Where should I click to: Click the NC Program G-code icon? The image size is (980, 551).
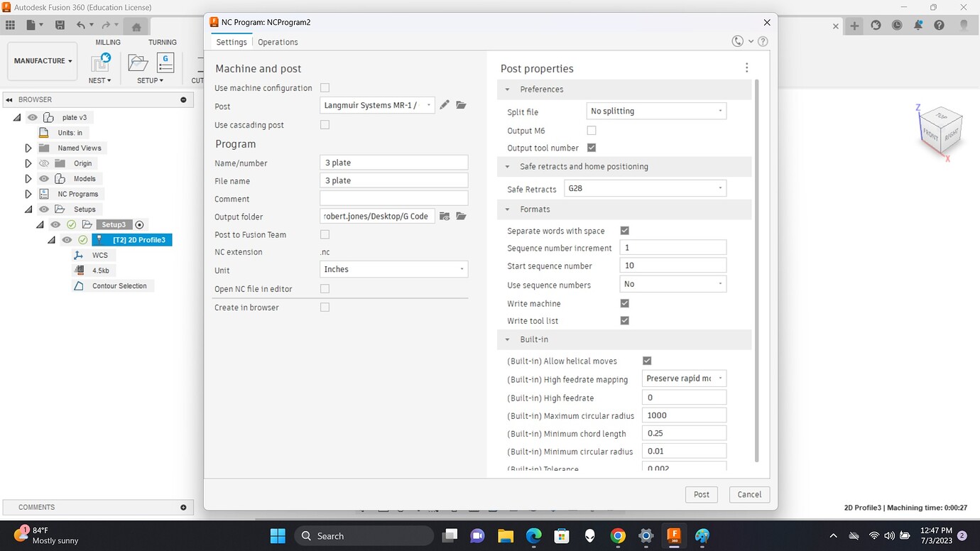pyautogui.click(x=165, y=62)
